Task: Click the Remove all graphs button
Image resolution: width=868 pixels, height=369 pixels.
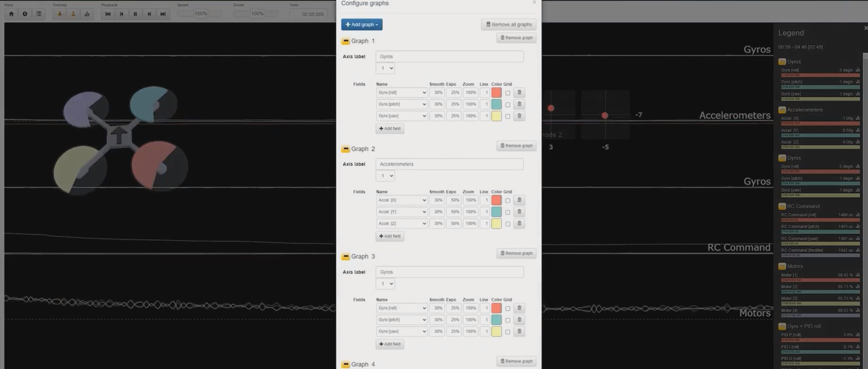Action: [508, 25]
